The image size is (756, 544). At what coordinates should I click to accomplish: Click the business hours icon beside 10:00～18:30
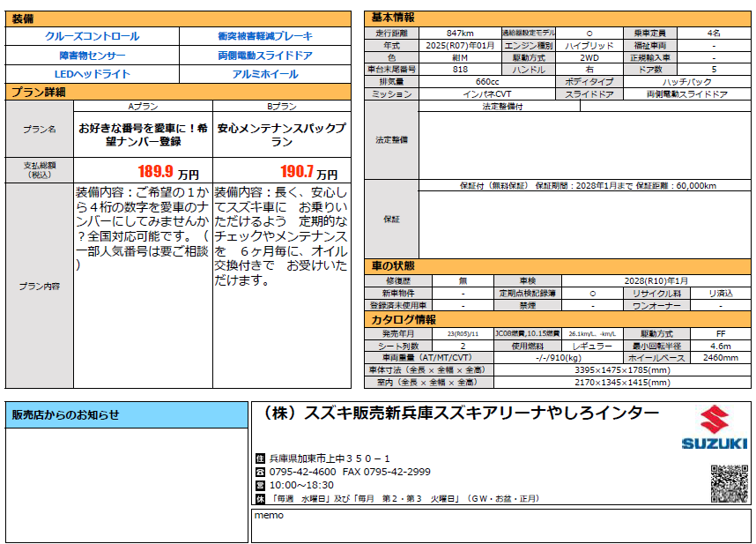[x=260, y=485]
